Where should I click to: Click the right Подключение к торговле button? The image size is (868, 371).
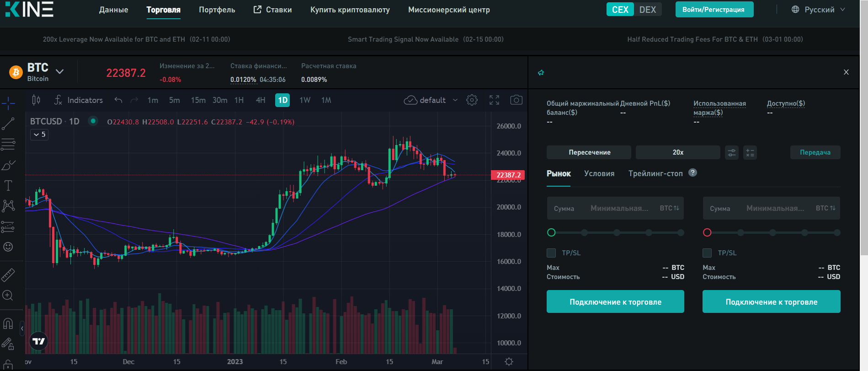click(x=772, y=302)
